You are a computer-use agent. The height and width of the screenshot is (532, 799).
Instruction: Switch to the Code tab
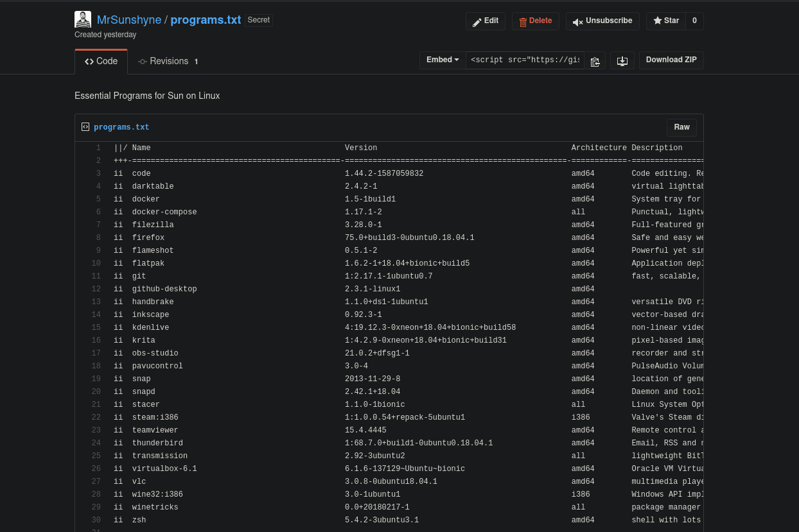pyautogui.click(x=101, y=62)
